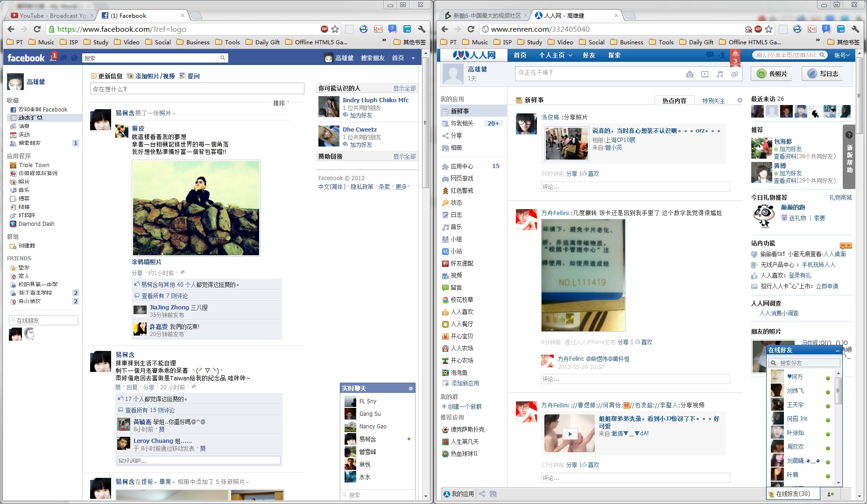Open the Facebook account dropdown arrow
The image size is (867, 504).
tap(413, 58)
